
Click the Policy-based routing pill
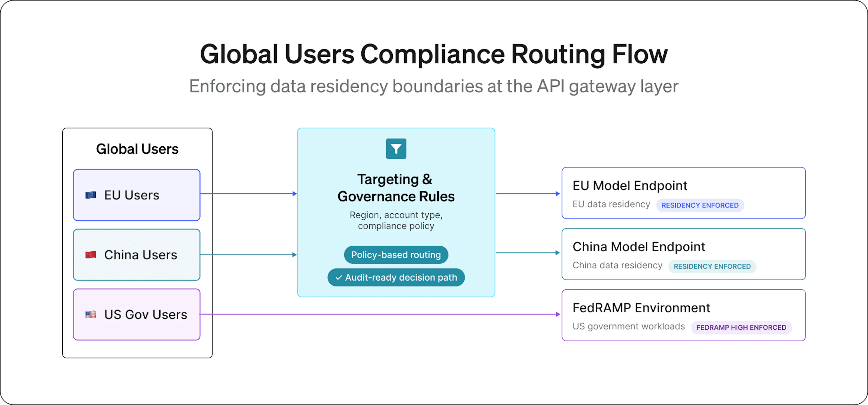click(396, 255)
